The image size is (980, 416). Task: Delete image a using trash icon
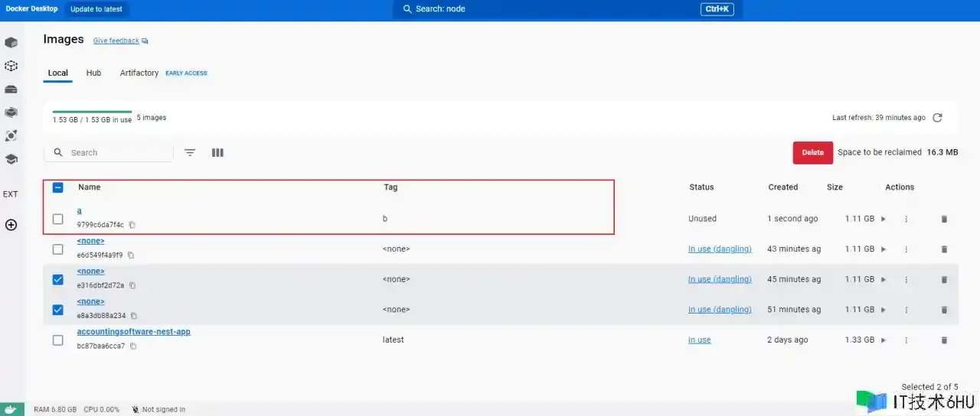(x=943, y=219)
